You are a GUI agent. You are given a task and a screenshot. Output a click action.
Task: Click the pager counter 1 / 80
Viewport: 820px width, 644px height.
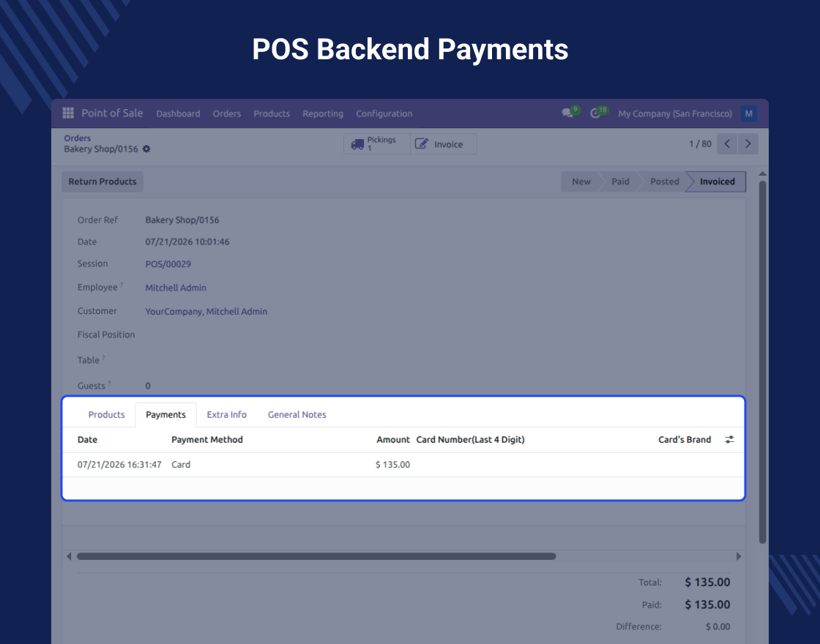(700, 143)
